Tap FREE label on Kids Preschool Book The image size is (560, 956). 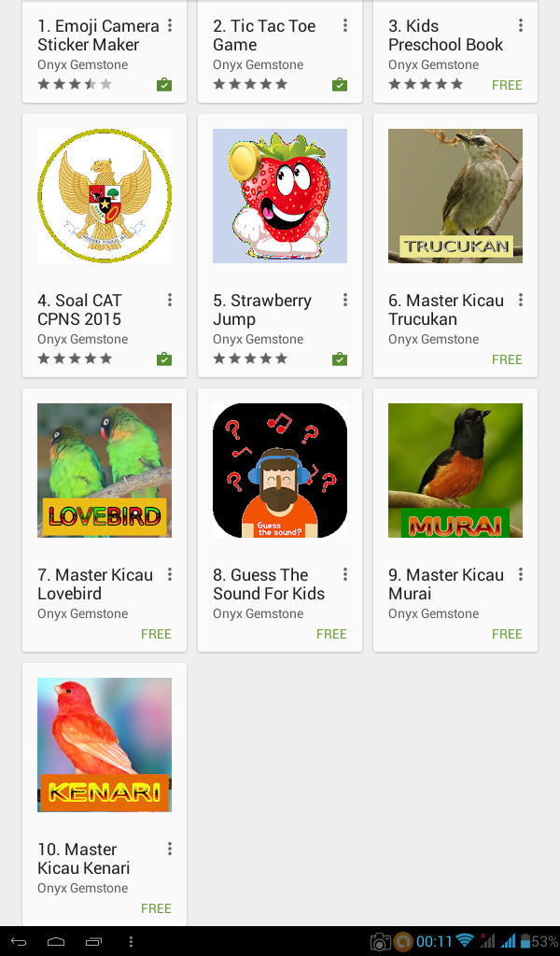[x=507, y=85]
